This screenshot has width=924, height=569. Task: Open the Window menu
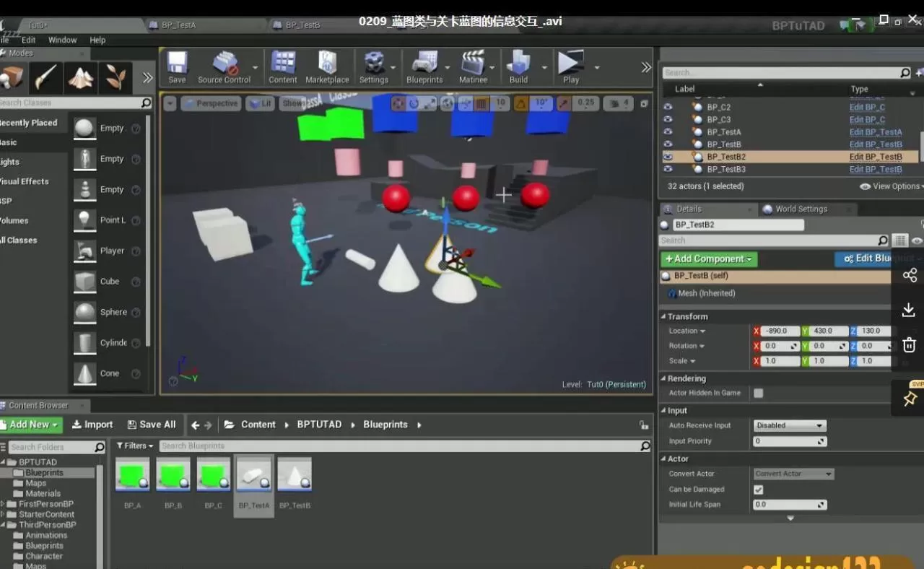coord(62,40)
